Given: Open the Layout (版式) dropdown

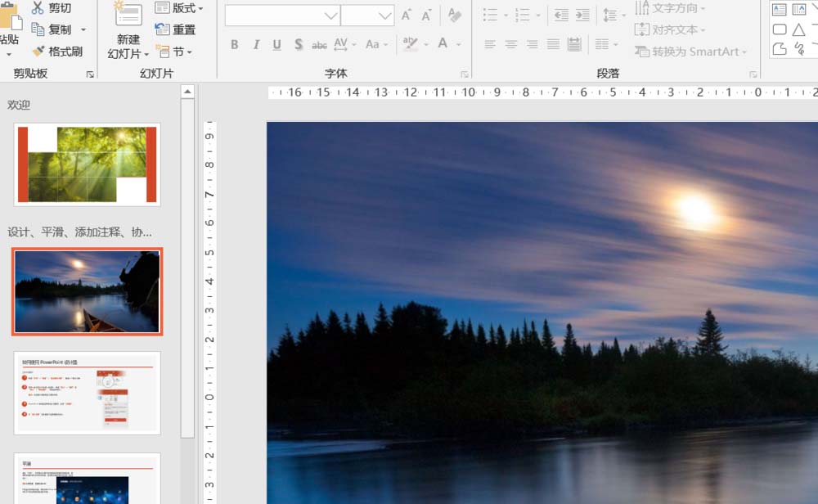Looking at the screenshot, I should tap(179, 8).
